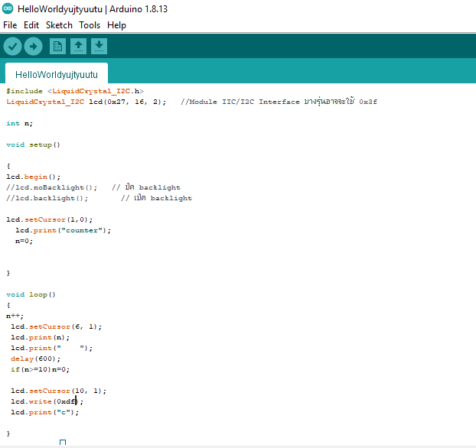Click the #include LiquidCrystal_I2C.h line
This screenshot has width=476, height=448.
[x=75, y=91]
